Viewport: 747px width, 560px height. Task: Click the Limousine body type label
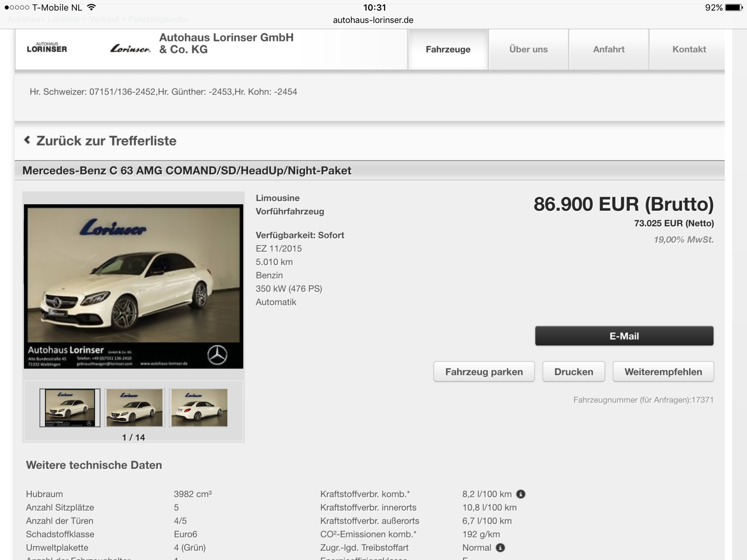pos(278,198)
